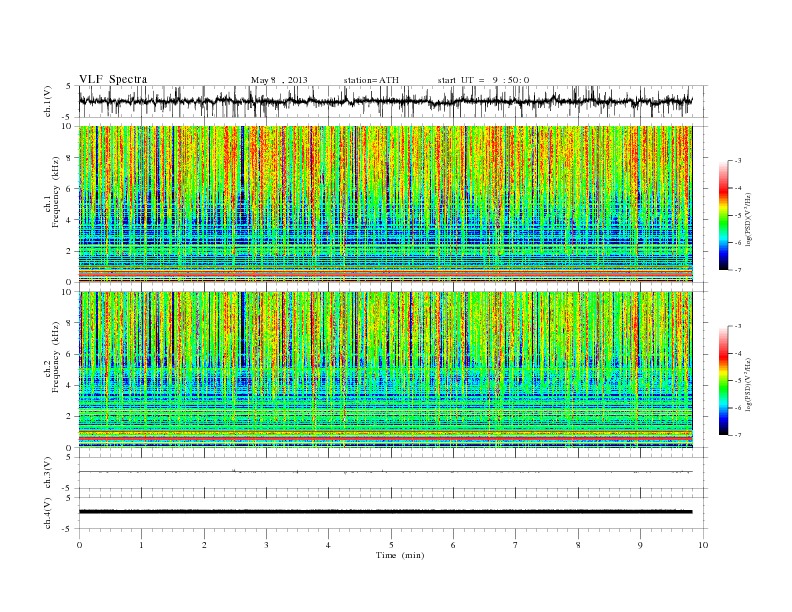792x612 pixels.
Task: Click the "-3" label on ch.2 colorbar
Action: pyautogui.click(x=738, y=326)
